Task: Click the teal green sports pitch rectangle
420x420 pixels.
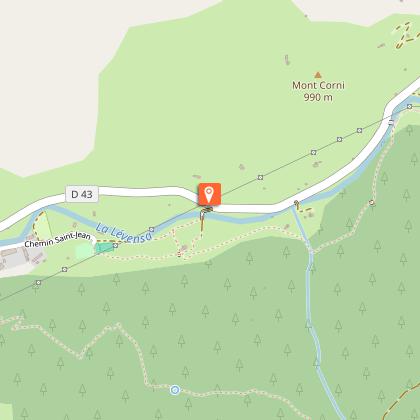Action: click(104, 248)
